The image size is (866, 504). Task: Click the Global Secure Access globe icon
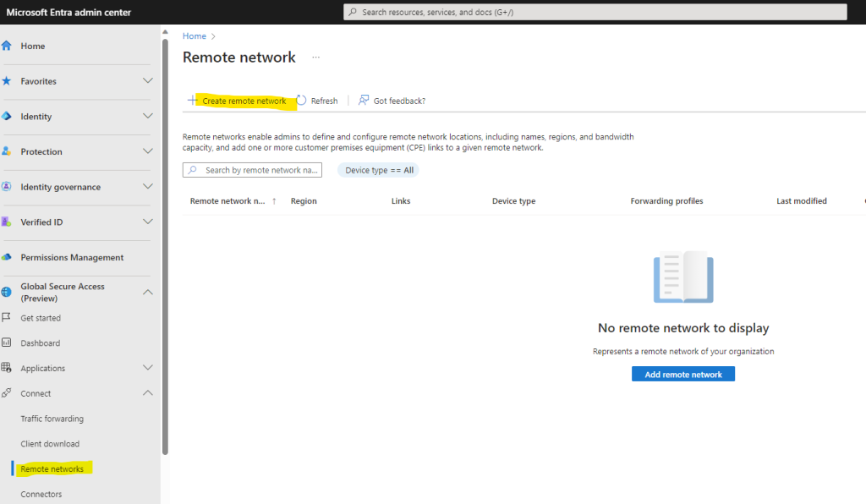coord(7,292)
